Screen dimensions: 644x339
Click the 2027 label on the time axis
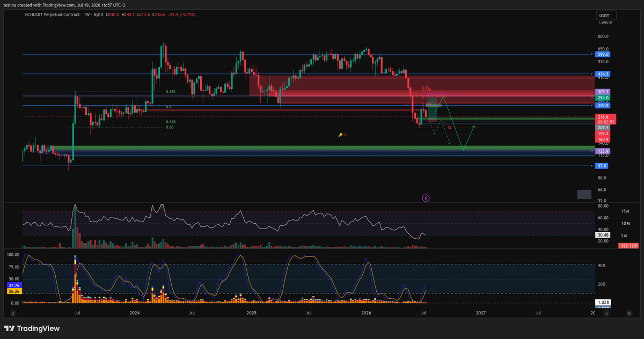coord(481,312)
